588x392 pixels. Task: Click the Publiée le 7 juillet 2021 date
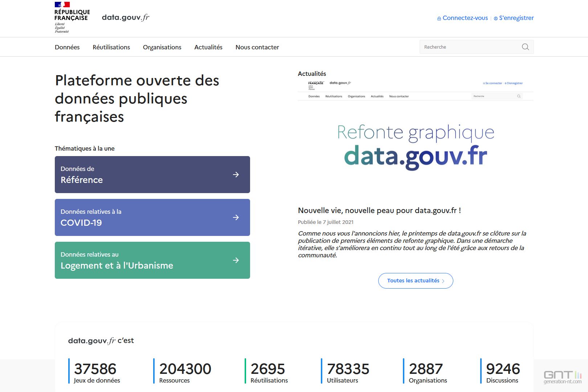pyautogui.click(x=326, y=222)
